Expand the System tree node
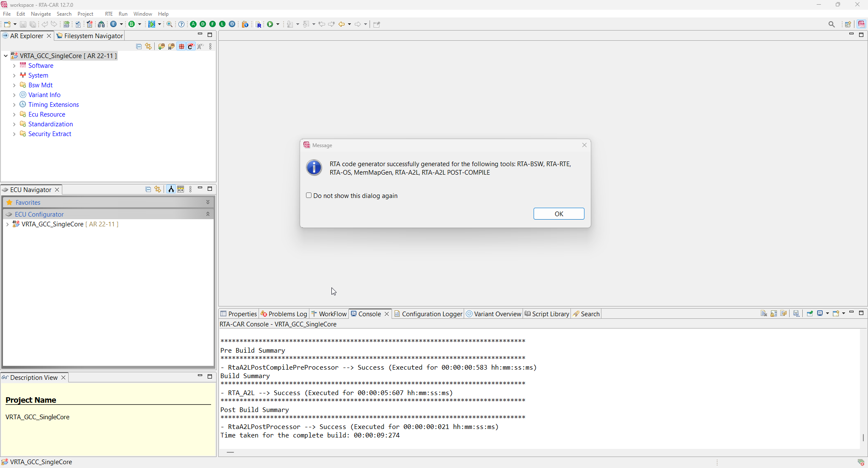 (x=14, y=75)
